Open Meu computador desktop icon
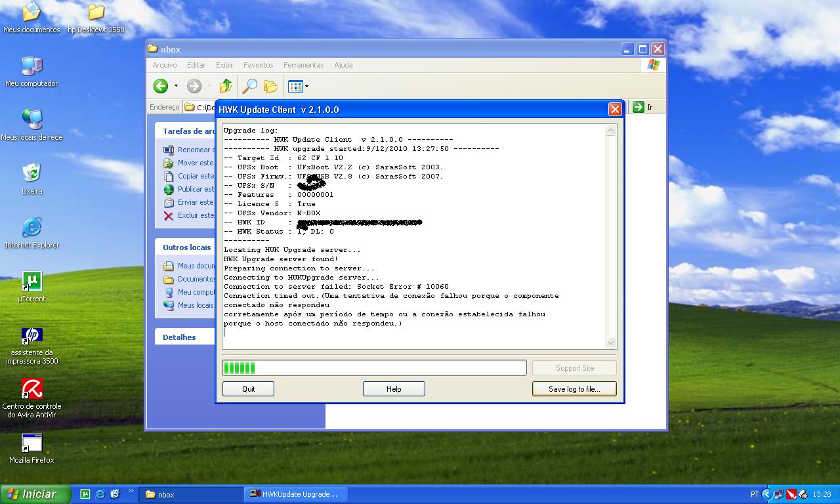Image resolution: width=840 pixels, height=504 pixels. pyautogui.click(x=31, y=72)
